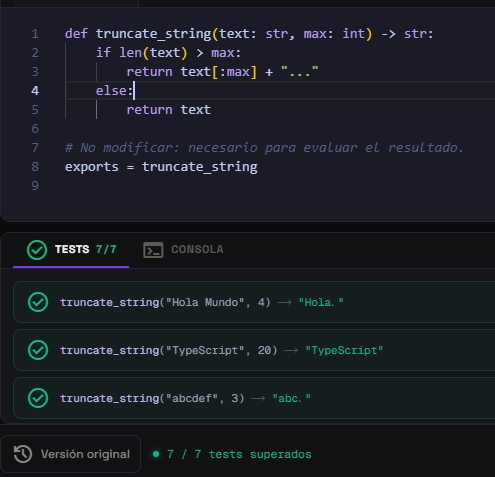Click the green checkmark icon beside TESTS
The image size is (495, 477).
coord(37,250)
